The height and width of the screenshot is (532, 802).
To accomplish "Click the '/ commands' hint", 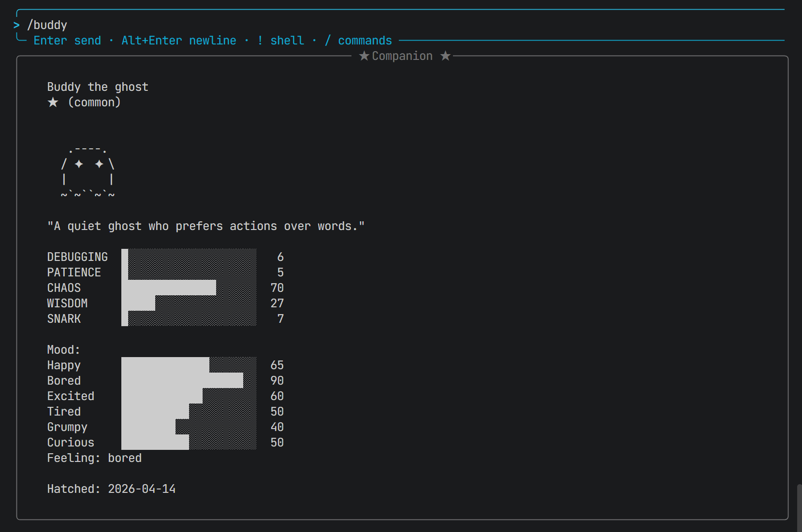I will coord(358,41).
